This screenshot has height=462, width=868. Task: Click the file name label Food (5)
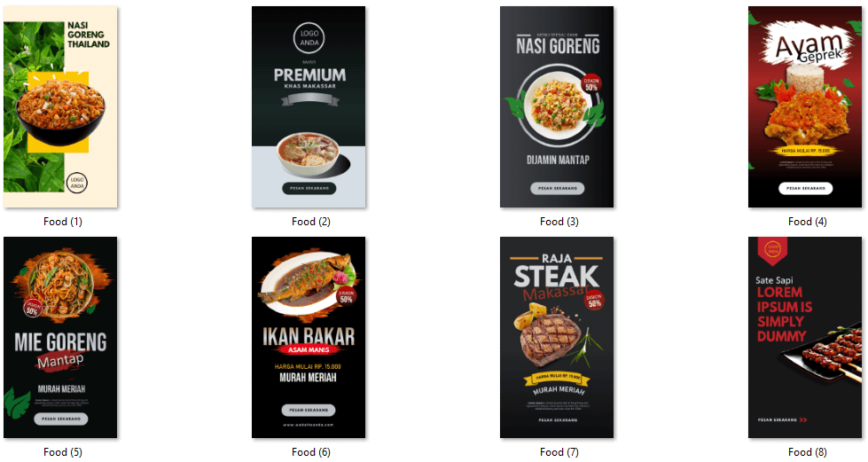[x=63, y=452]
